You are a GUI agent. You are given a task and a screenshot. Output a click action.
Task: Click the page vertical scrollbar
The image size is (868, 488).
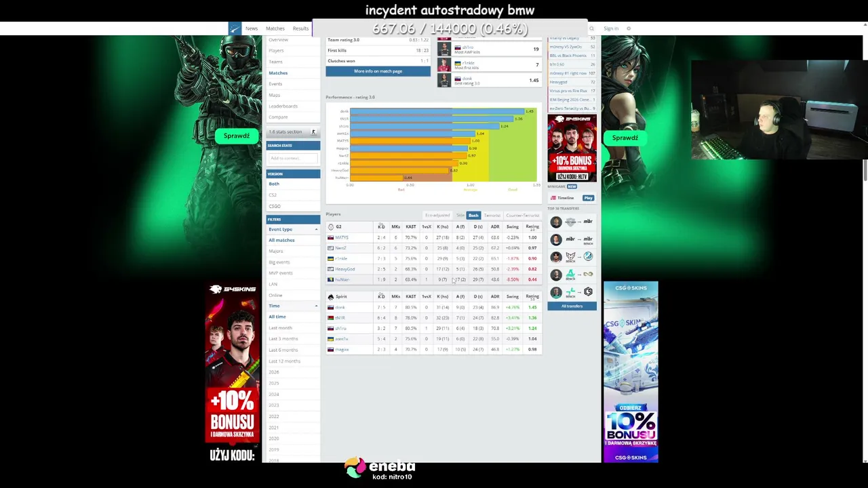coord(865,170)
